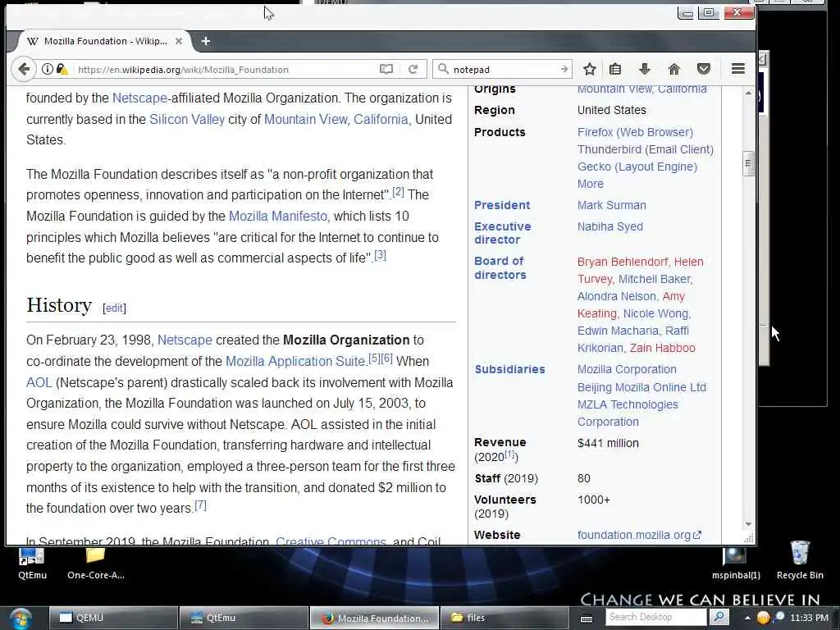Go to the Home page icon

[x=674, y=69]
